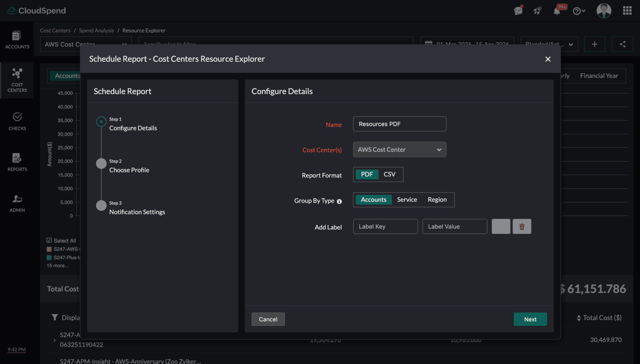
Task: Switch to the Financial Year tab
Action: click(599, 76)
